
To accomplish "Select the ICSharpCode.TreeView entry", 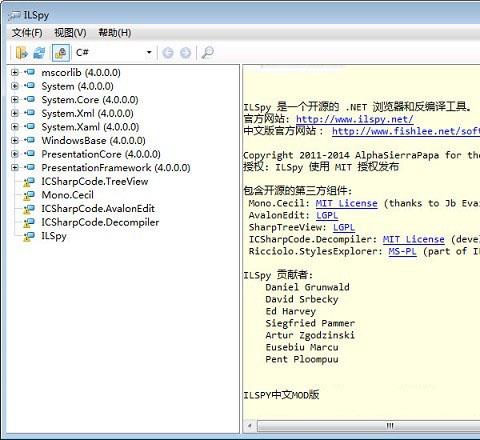I will tap(95, 182).
